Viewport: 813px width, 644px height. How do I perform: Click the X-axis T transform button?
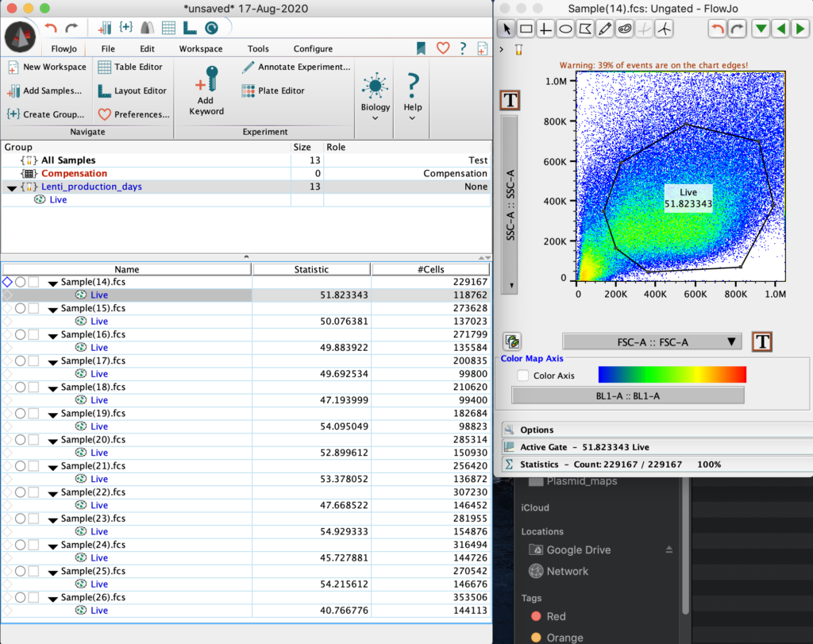point(761,341)
